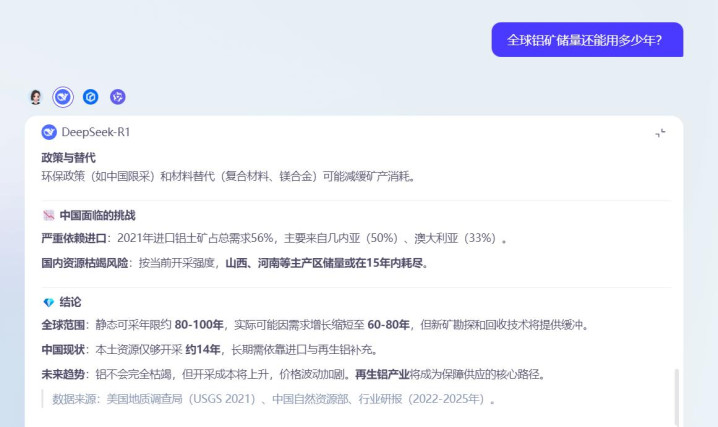Click the bold figure 80-100年

pyautogui.click(x=199, y=325)
